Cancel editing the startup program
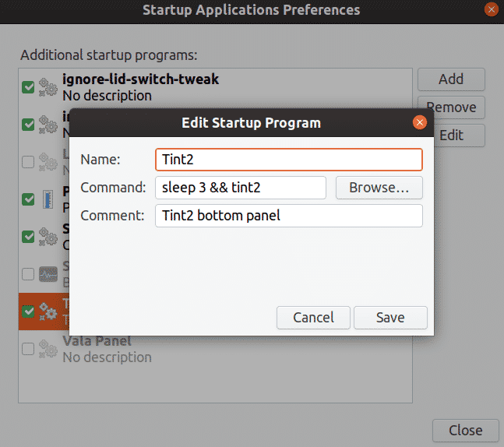The width and height of the screenshot is (504, 447). coord(313,317)
